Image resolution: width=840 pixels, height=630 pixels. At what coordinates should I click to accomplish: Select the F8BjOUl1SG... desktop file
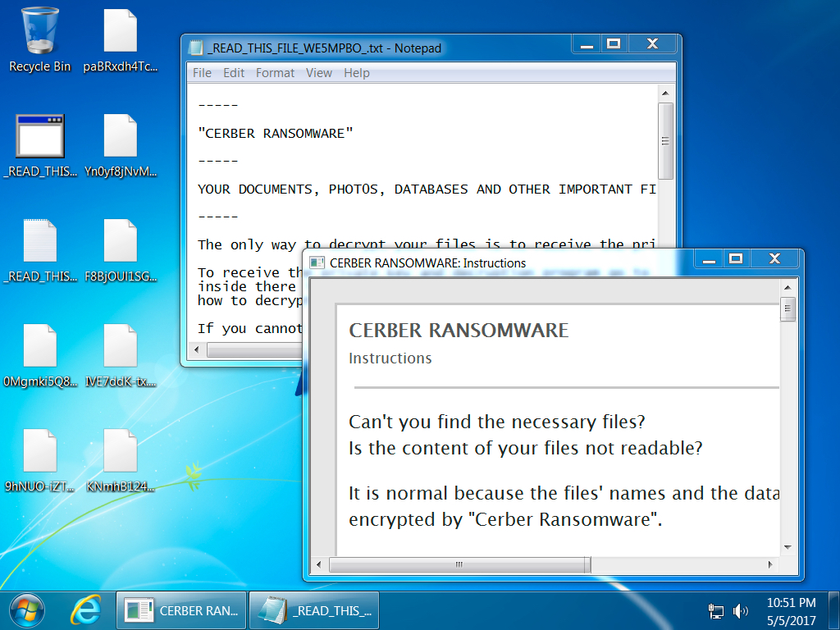click(x=121, y=251)
